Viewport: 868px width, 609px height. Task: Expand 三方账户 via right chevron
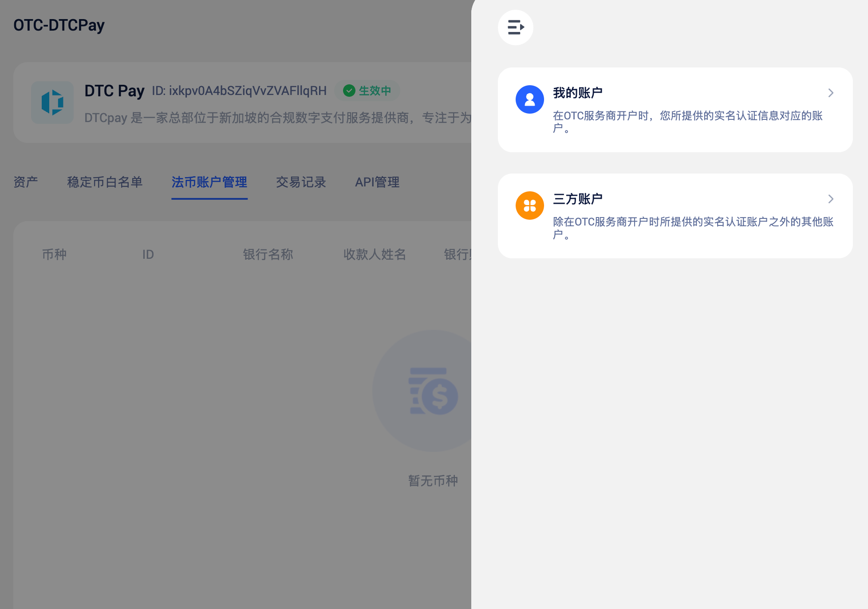click(x=831, y=199)
